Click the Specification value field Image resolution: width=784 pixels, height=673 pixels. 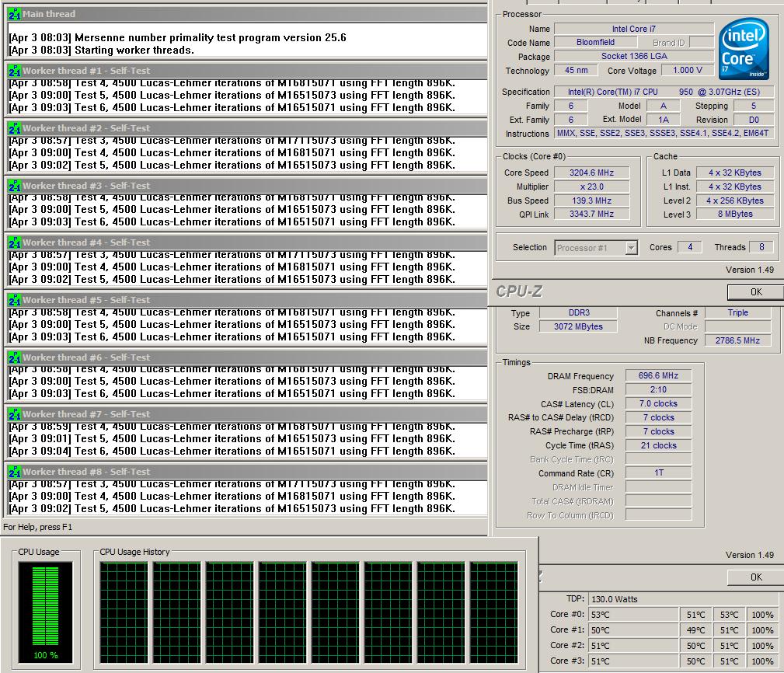[664, 92]
